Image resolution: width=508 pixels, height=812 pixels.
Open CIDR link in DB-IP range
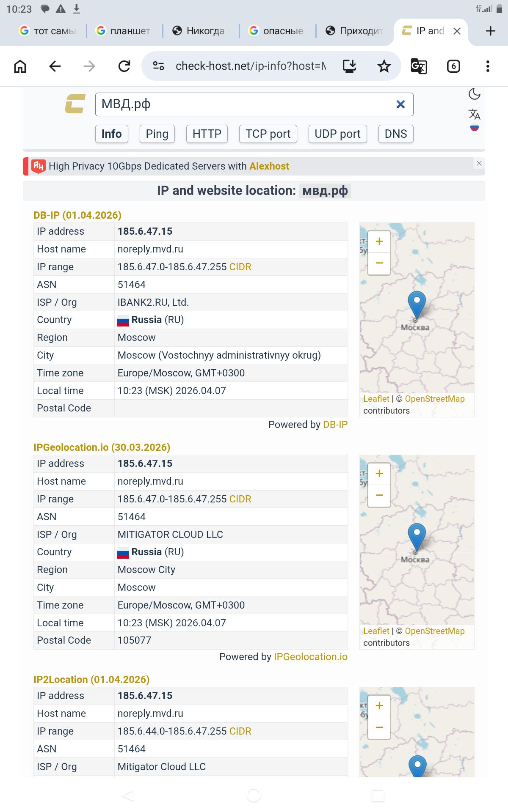click(240, 267)
